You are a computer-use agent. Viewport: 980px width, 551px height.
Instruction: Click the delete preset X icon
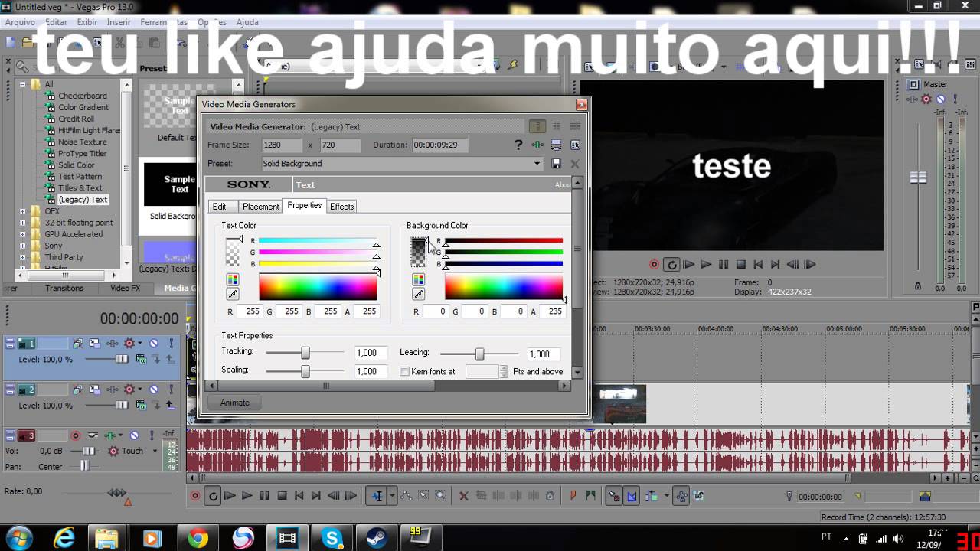(x=575, y=164)
